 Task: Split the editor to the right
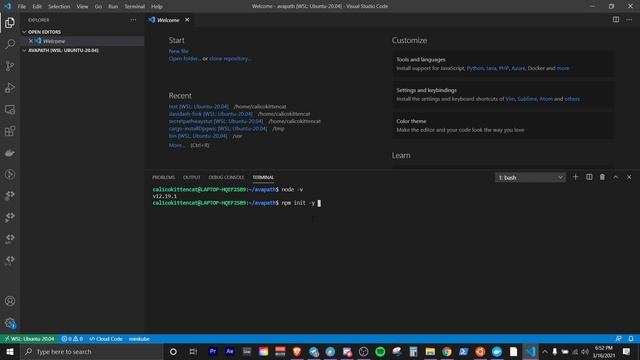click(x=616, y=20)
